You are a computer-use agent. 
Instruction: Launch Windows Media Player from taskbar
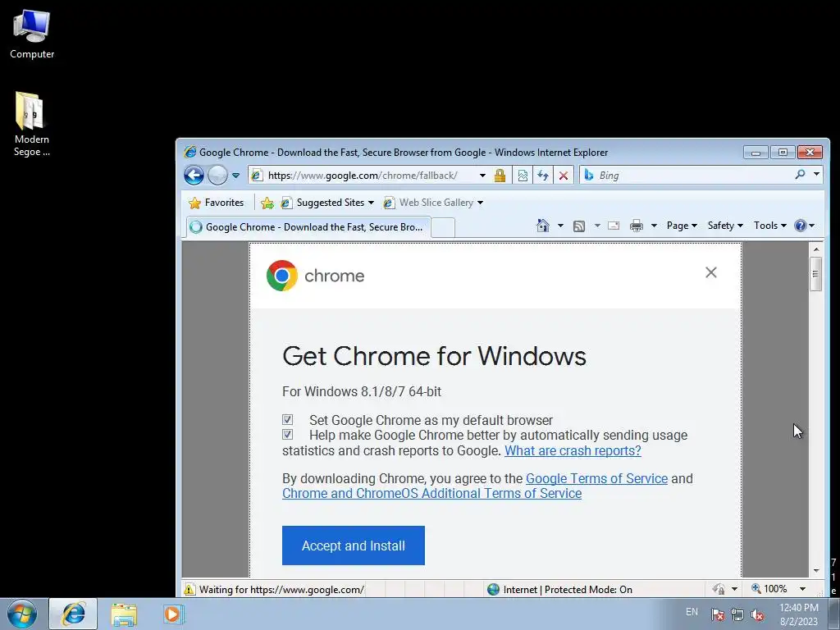click(174, 614)
